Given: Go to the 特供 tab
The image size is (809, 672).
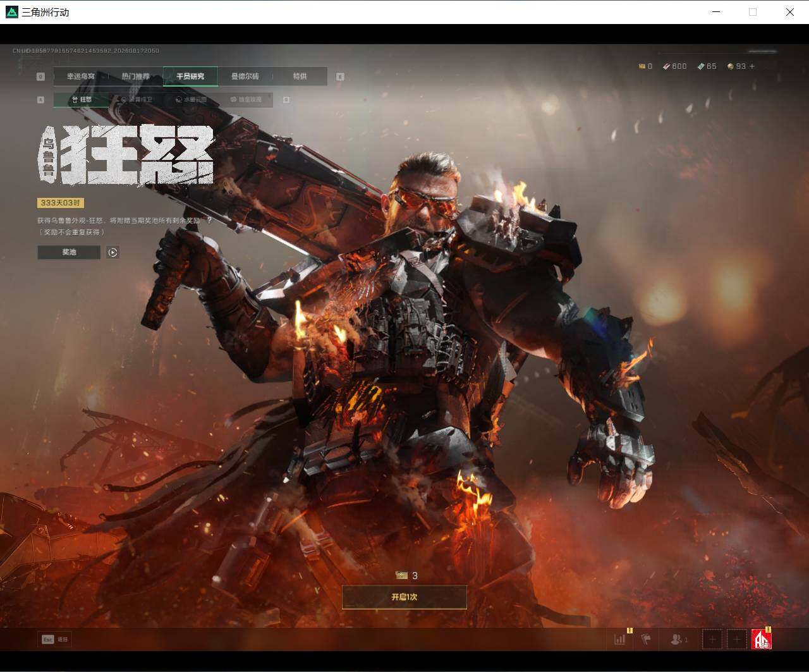Looking at the screenshot, I should (300, 76).
